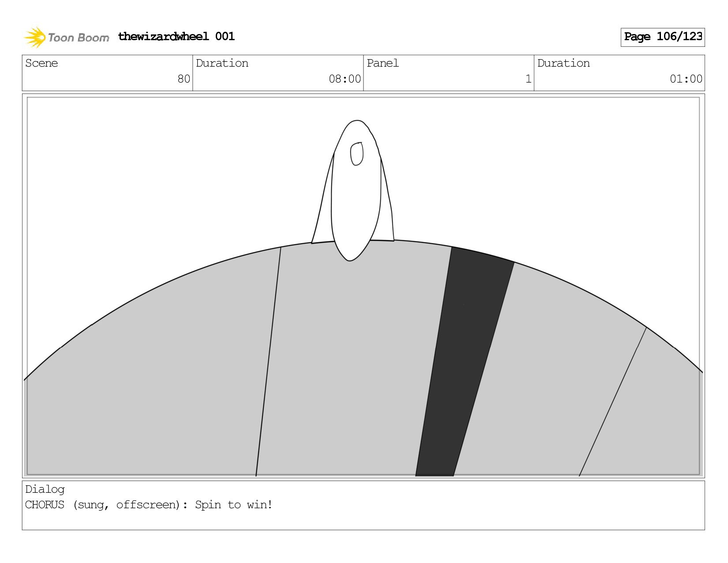Click the 'Scene' header label

(41, 63)
